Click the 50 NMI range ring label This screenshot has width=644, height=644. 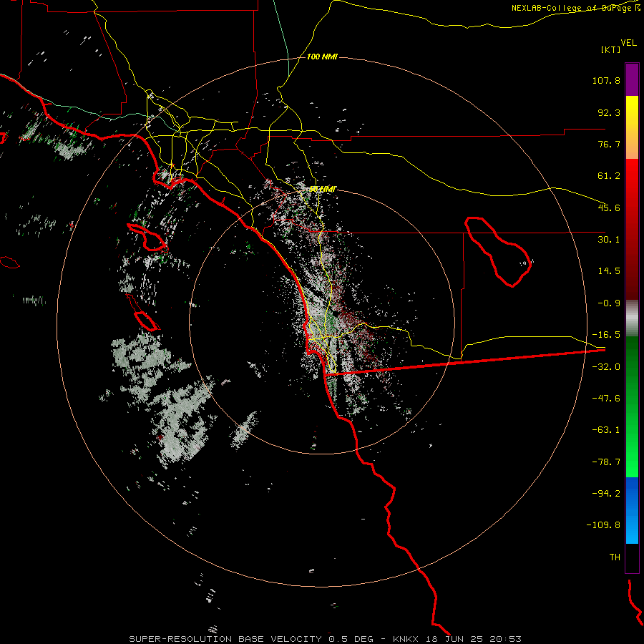[323, 189]
